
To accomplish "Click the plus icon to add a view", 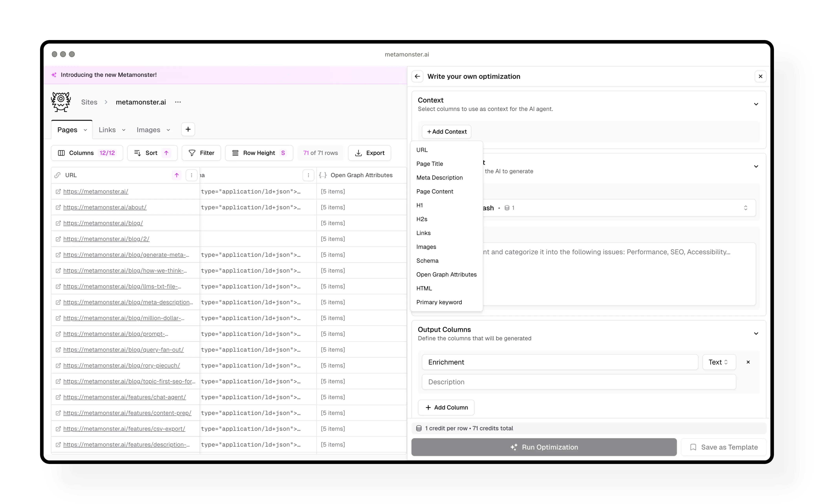I will pyautogui.click(x=188, y=129).
